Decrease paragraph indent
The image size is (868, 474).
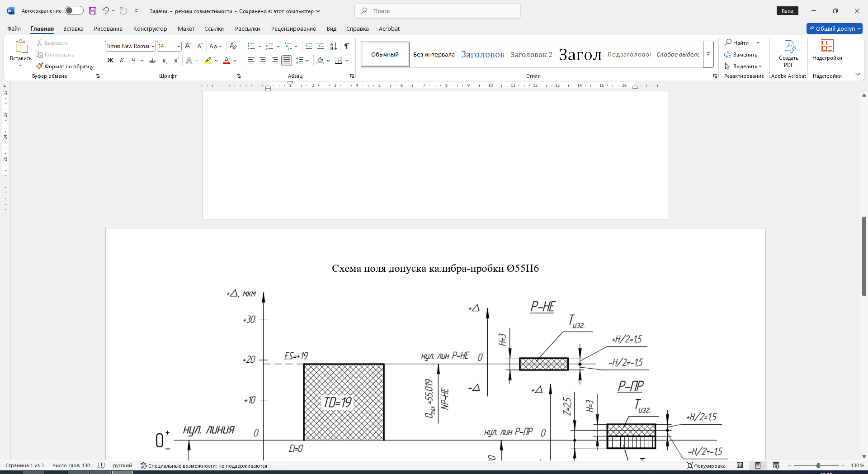[309, 46]
